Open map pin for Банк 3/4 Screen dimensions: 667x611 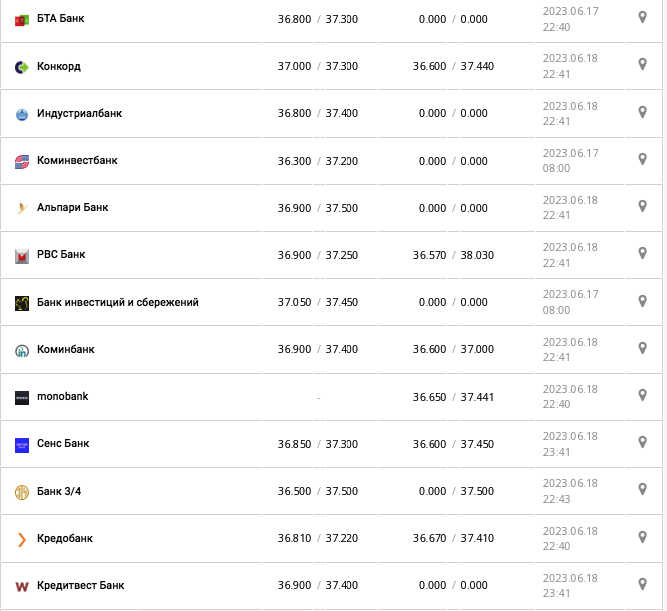pos(642,489)
